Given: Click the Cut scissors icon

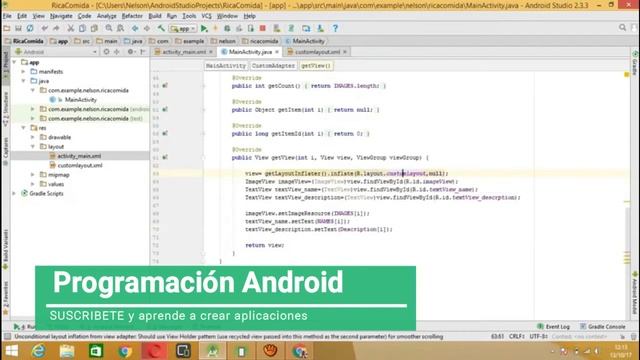Looking at the screenshot, I should coord(71,28).
